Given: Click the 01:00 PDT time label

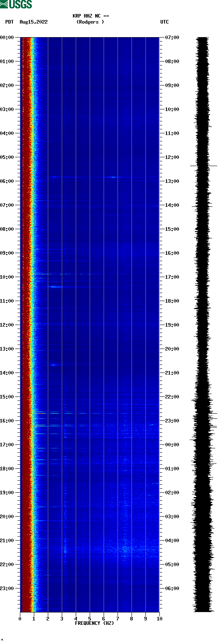Looking at the screenshot, I should pos(7,61).
